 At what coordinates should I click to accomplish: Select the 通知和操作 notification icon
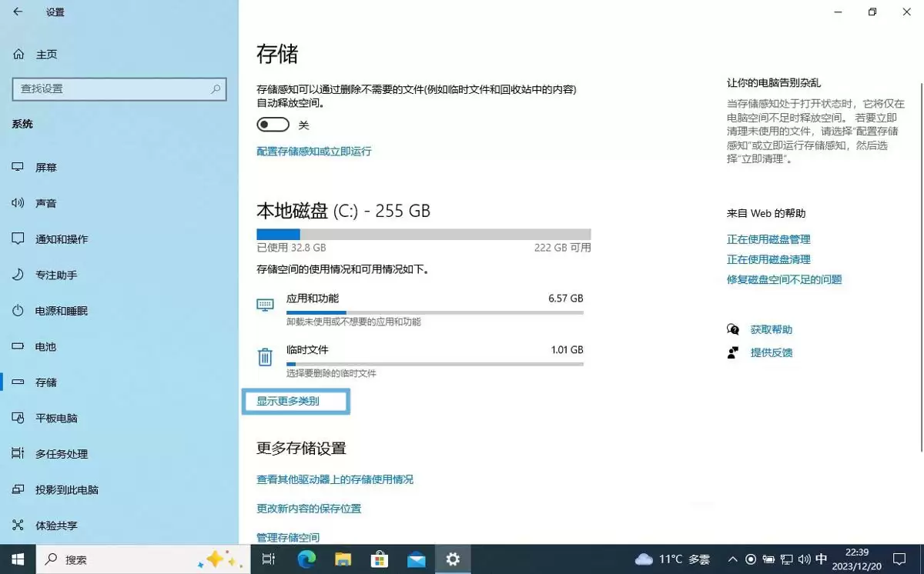[18, 239]
